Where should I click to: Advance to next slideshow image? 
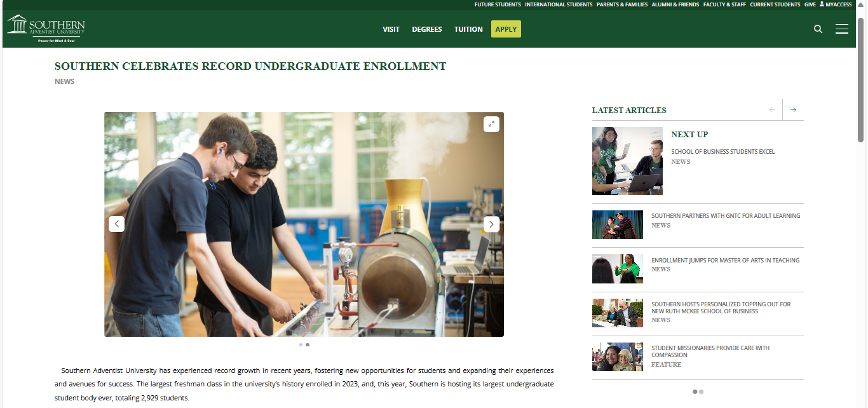[491, 224]
